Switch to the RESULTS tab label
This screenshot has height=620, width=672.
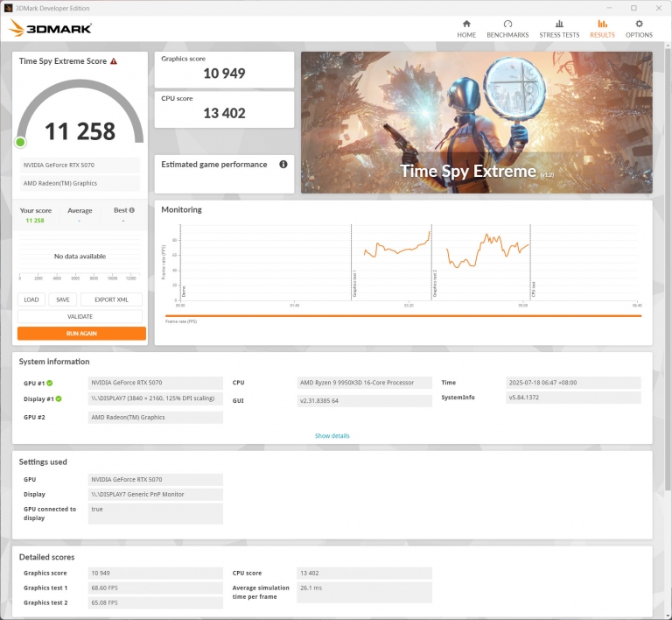tap(602, 35)
